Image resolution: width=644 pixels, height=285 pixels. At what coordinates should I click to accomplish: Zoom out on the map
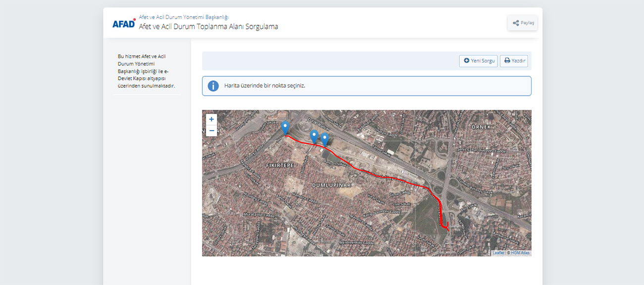[x=212, y=131]
